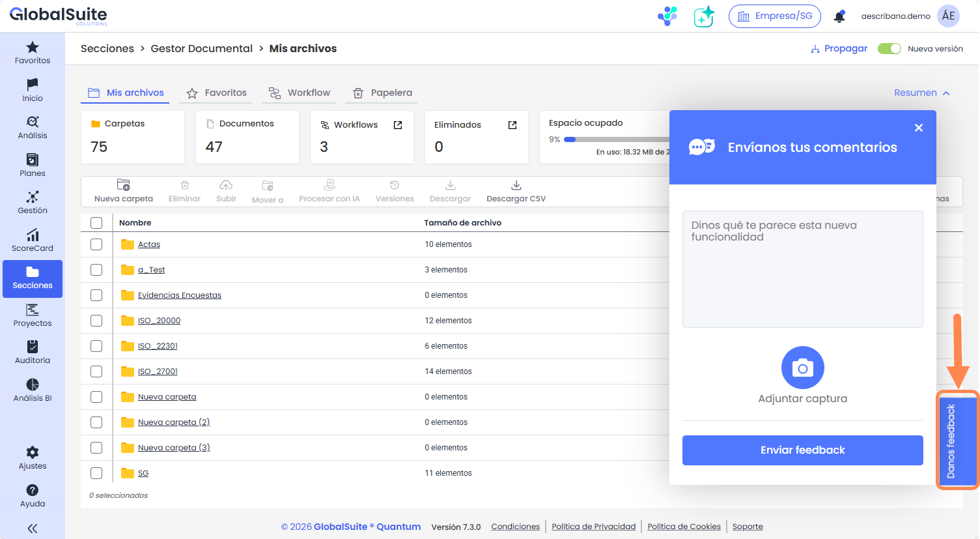Click the feedback comment text area
The image size is (980, 539).
[802, 269]
